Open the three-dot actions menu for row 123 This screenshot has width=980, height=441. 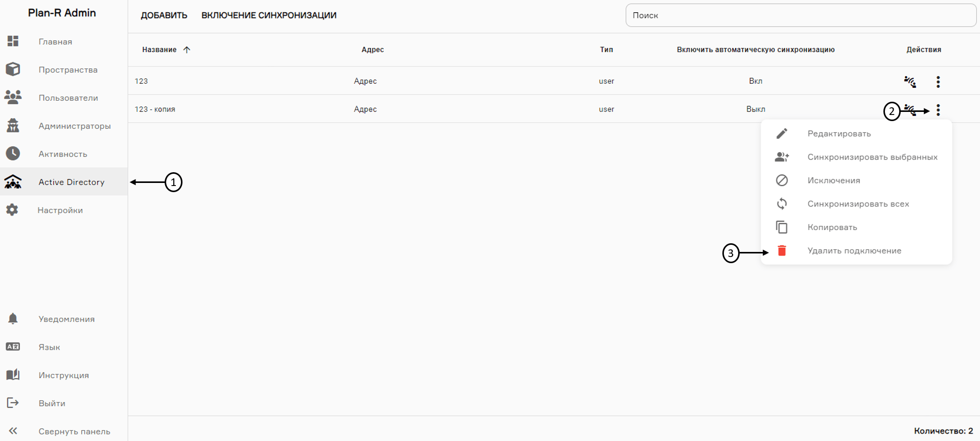click(938, 82)
